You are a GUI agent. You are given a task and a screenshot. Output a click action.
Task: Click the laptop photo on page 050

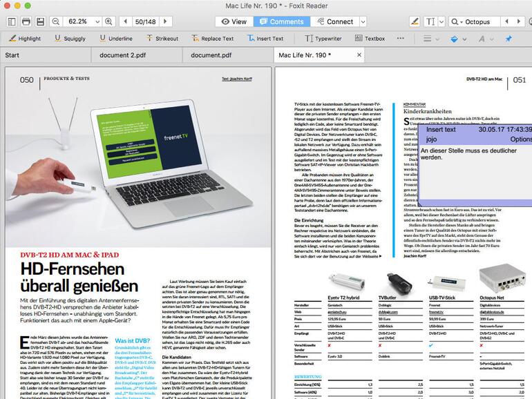137,157
